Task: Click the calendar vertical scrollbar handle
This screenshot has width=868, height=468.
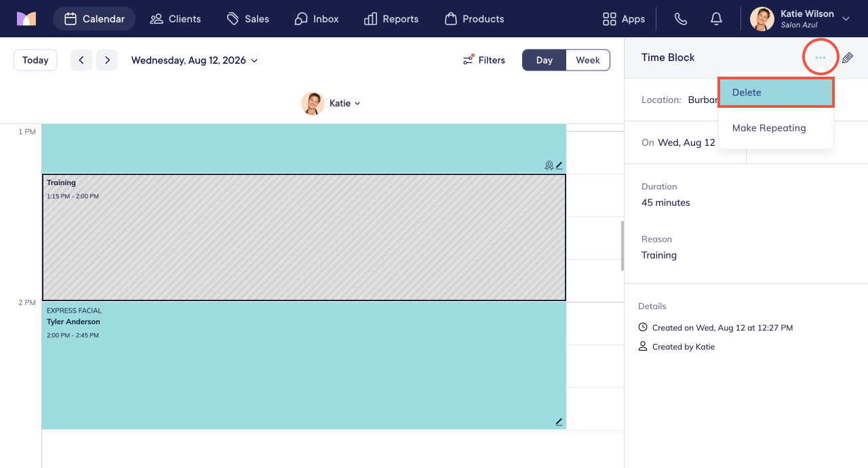Action: (x=623, y=246)
